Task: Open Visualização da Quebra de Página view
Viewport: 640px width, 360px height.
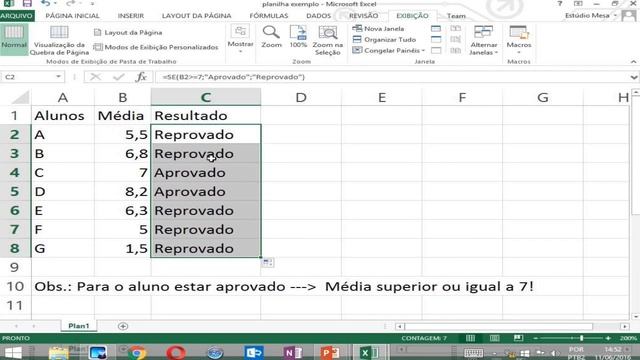Action: (x=59, y=40)
